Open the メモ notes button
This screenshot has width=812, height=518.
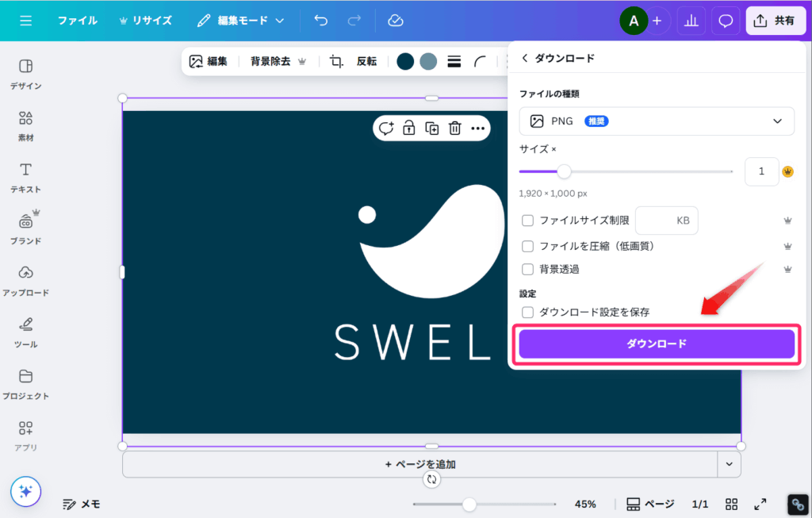point(82,504)
